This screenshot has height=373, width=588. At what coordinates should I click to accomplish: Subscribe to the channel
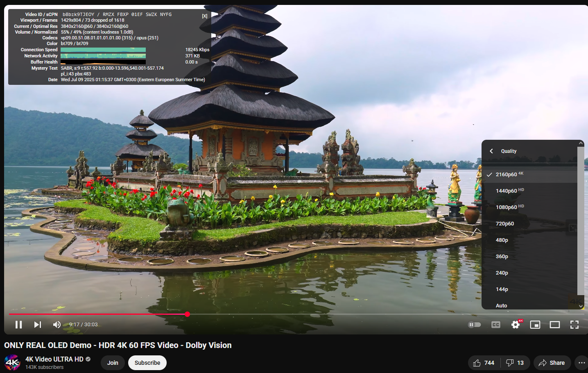[x=147, y=363]
